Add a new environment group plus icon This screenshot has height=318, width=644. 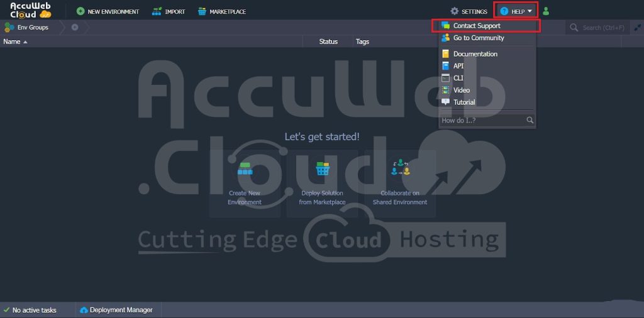(x=75, y=28)
